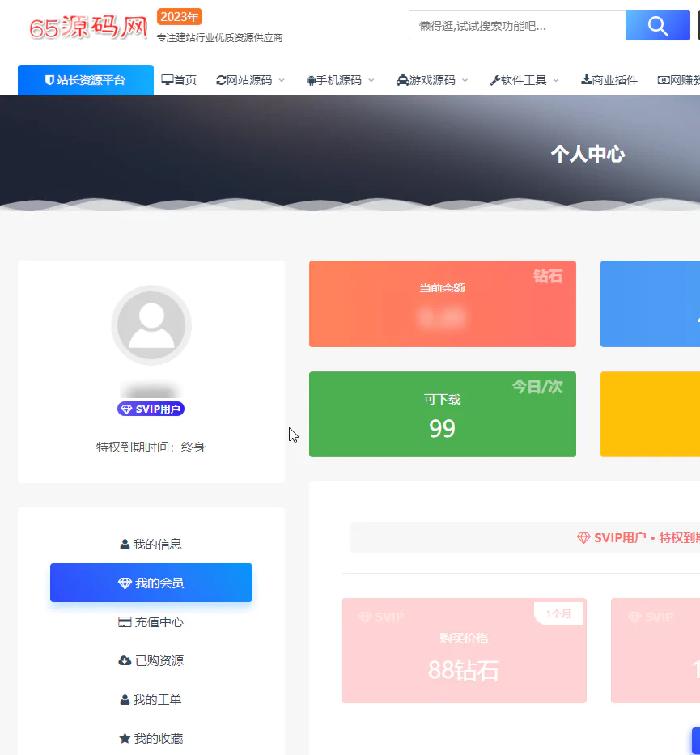Image resolution: width=700 pixels, height=755 pixels.
Task: Open the 手机源码 menu item
Action: coord(338,80)
